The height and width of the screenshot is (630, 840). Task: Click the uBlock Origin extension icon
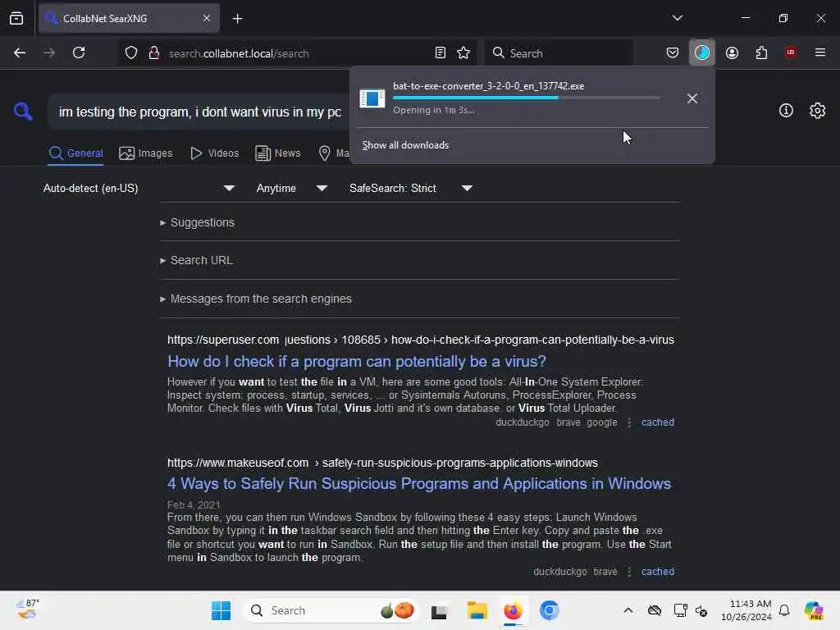790,53
